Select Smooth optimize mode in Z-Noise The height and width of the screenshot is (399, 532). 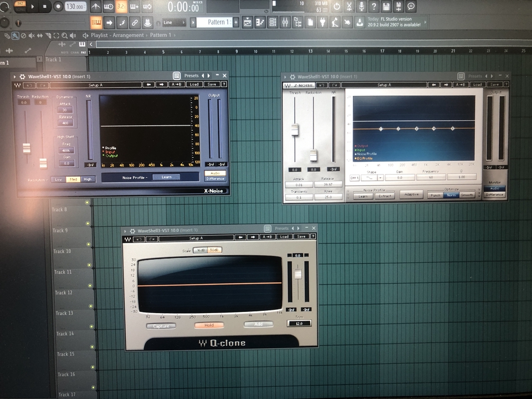467,195
